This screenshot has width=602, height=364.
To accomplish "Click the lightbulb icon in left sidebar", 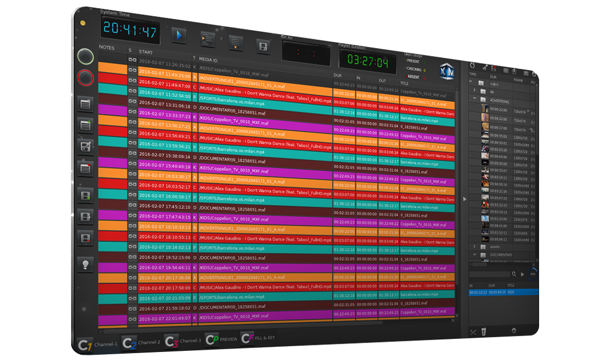I will tap(85, 265).
